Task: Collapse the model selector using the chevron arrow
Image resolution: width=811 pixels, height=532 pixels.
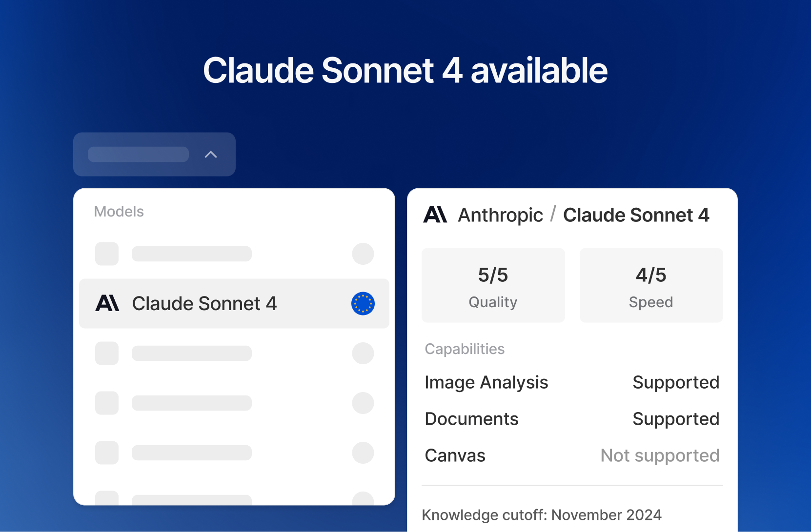Action: pos(211,155)
